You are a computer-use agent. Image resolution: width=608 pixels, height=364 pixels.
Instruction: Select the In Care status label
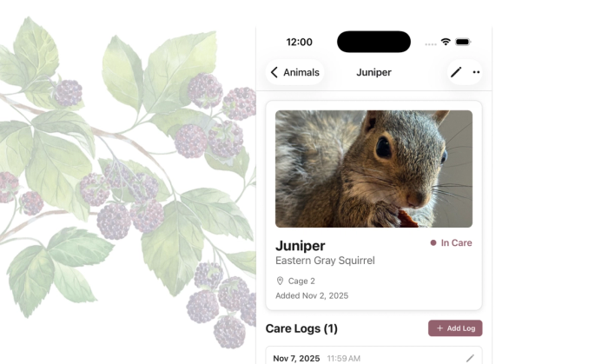pyautogui.click(x=456, y=243)
